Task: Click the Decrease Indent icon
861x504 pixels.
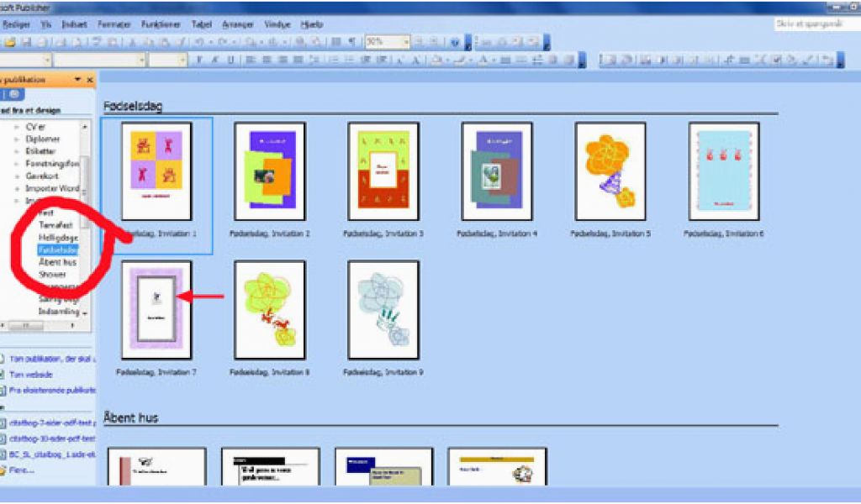Action: tap(367, 60)
